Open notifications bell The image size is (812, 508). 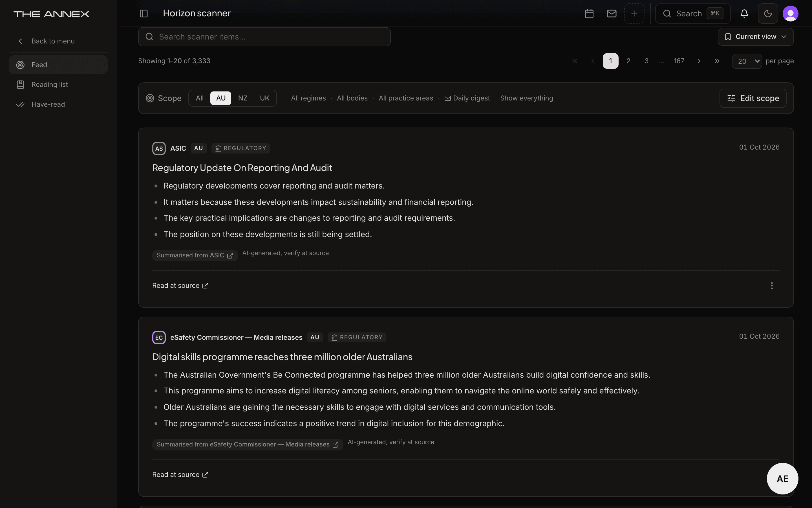click(x=744, y=14)
